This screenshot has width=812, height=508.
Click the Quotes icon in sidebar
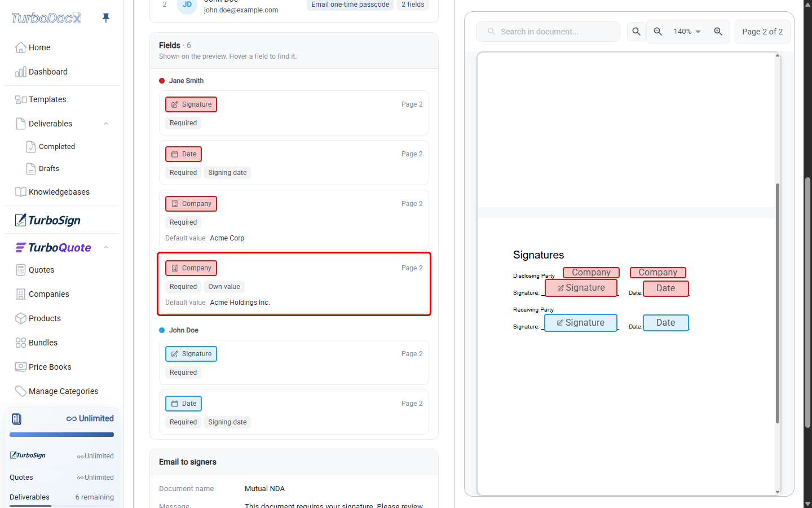(21, 270)
